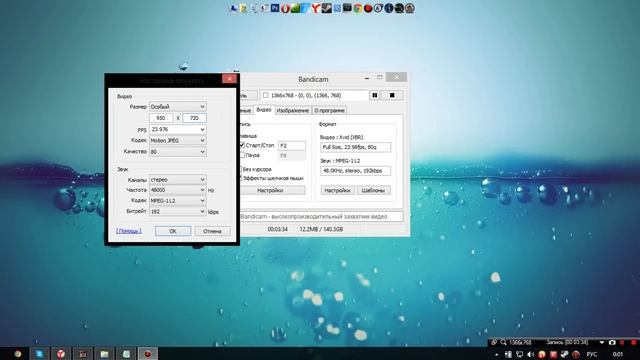This screenshot has height=360, width=640.
Task: Open Skype from the taskbar
Action: tap(40, 354)
